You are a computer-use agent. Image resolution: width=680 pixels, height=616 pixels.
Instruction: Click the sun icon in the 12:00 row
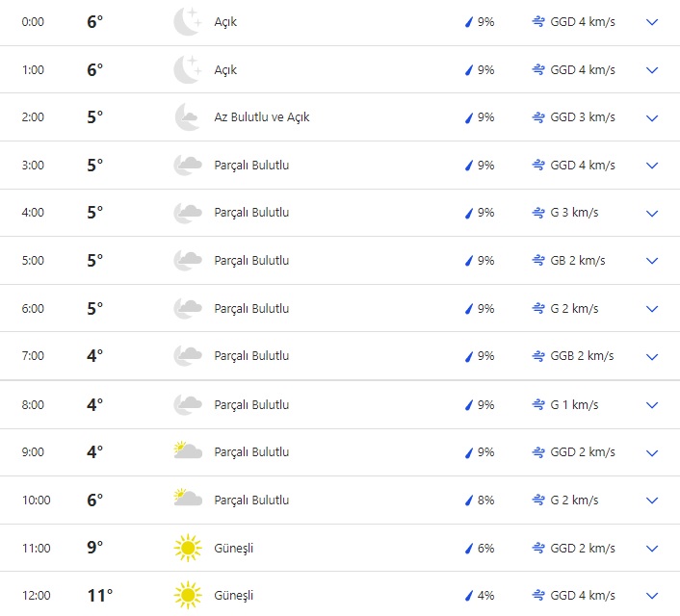187,596
